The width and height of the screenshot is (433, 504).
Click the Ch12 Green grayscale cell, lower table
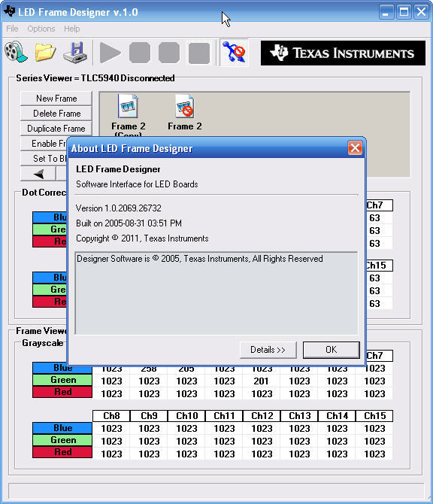[262, 442]
